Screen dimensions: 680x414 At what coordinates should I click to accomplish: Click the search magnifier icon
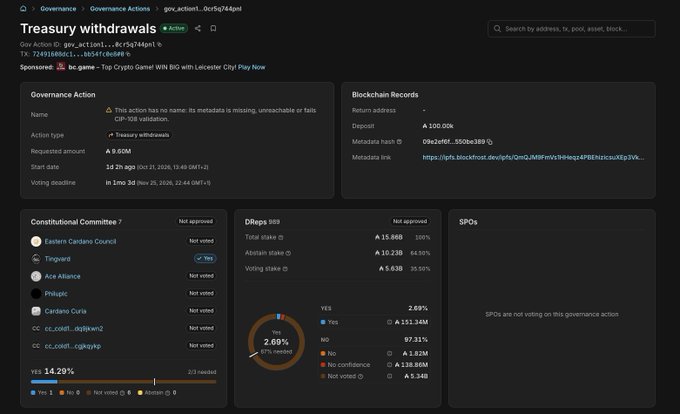click(497, 29)
